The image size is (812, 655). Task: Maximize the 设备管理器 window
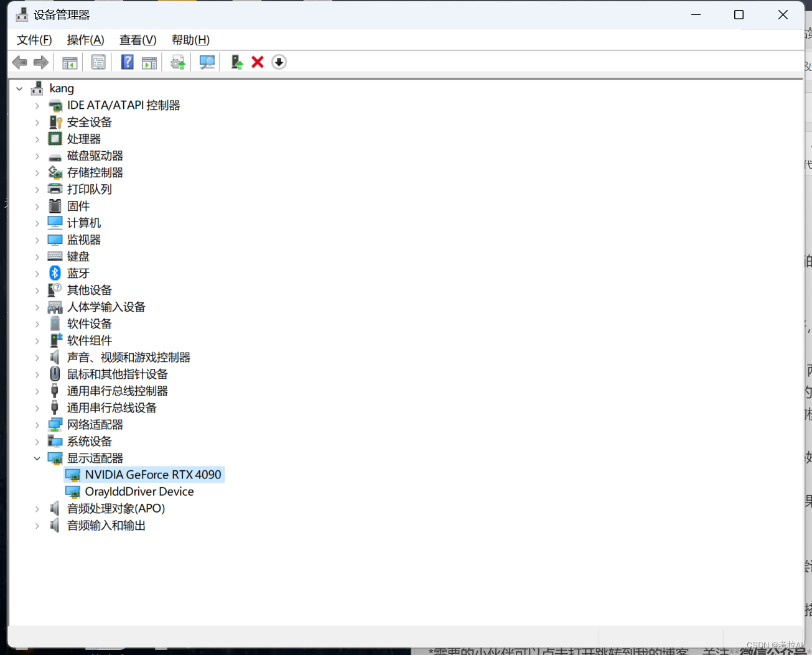pyautogui.click(x=739, y=15)
